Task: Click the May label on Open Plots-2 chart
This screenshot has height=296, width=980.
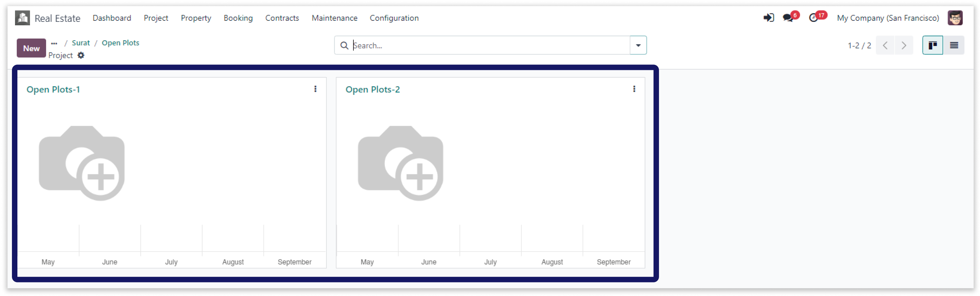Action: click(x=367, y=262)
